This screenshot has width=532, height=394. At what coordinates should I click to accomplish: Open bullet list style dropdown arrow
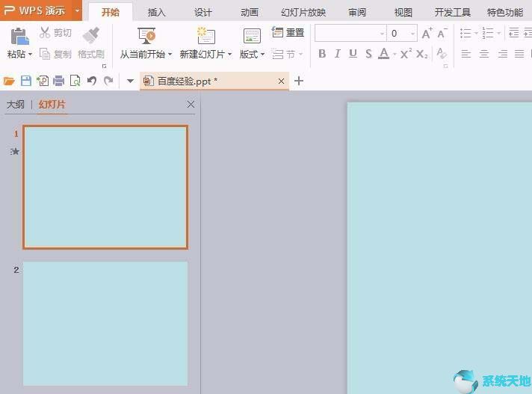[476, 33]
